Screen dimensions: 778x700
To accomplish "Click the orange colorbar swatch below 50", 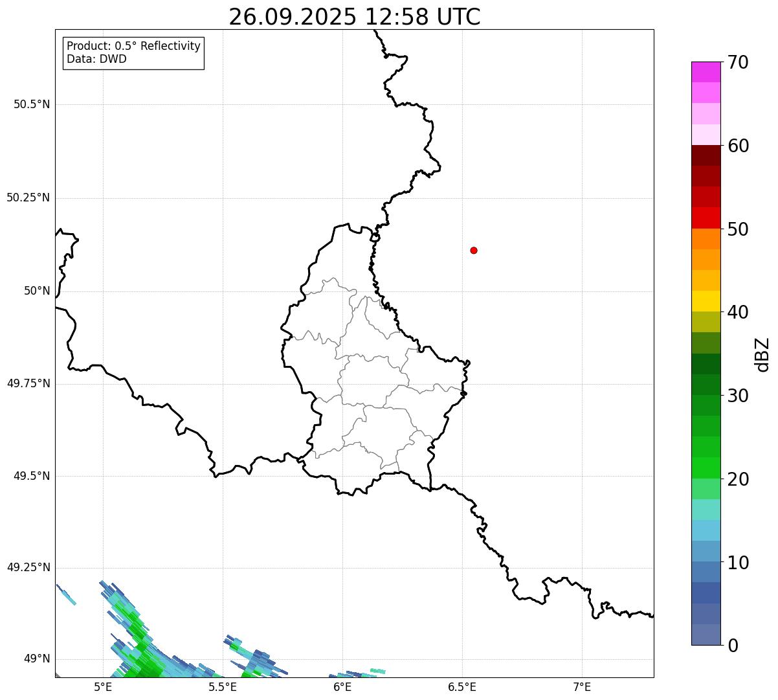I will [x=706, y=239].
